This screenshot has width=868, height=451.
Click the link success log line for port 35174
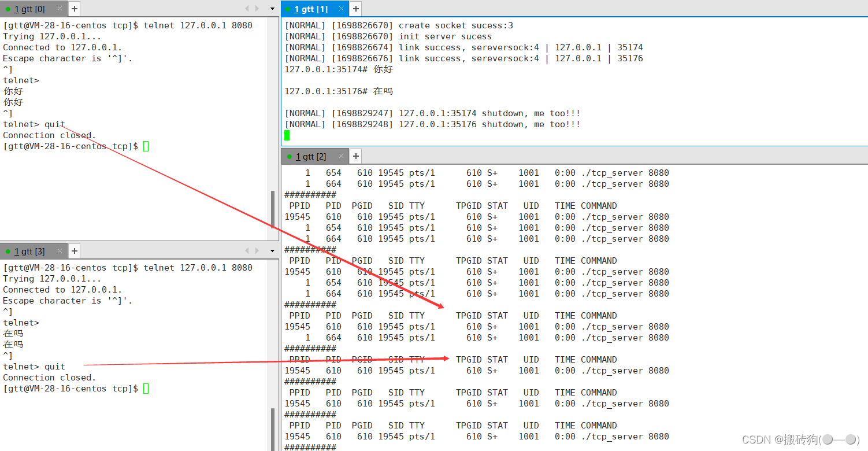click(x=463, y=47)
